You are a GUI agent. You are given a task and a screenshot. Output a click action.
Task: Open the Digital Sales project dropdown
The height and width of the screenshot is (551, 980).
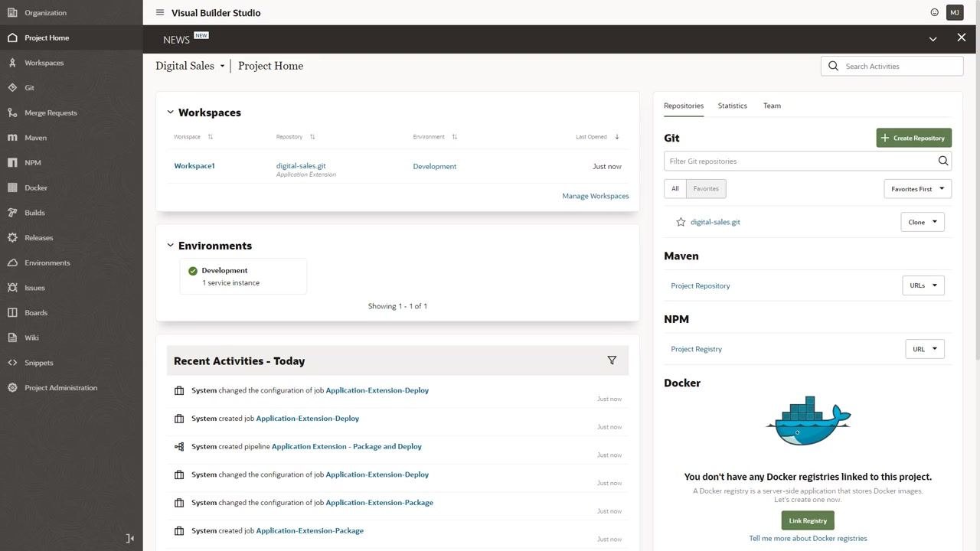click(x=222, y=66)
